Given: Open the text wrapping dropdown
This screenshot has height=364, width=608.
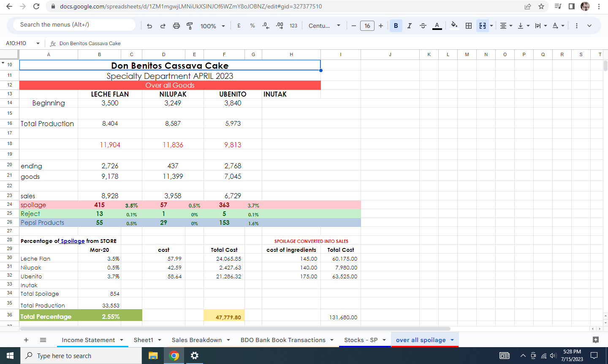Looking at the screenshot, I should (540, 26).
